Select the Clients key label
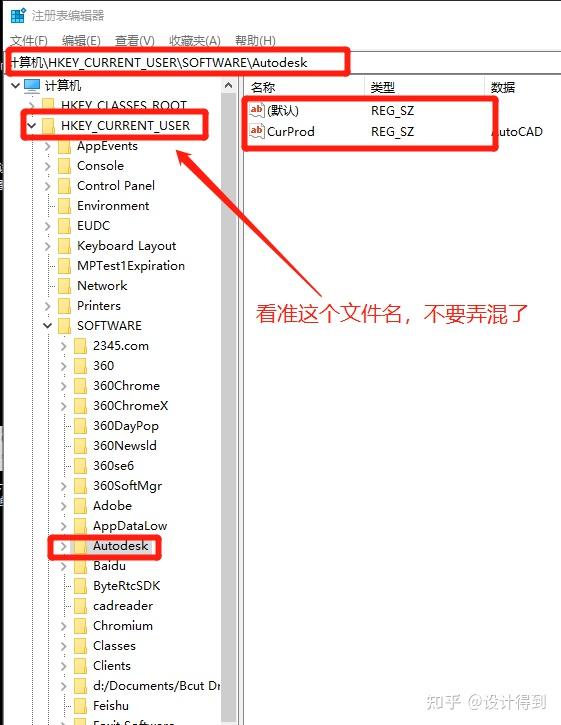Viewport: 561px width, 725px height. (112, 666)
